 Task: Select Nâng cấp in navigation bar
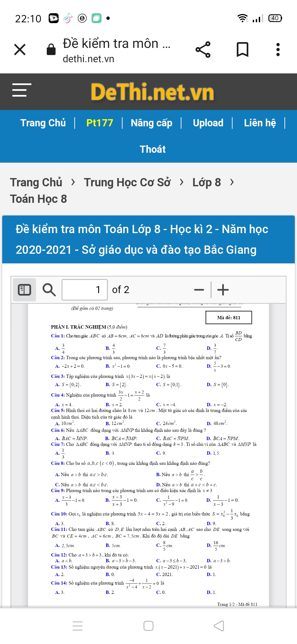[152, 123]
